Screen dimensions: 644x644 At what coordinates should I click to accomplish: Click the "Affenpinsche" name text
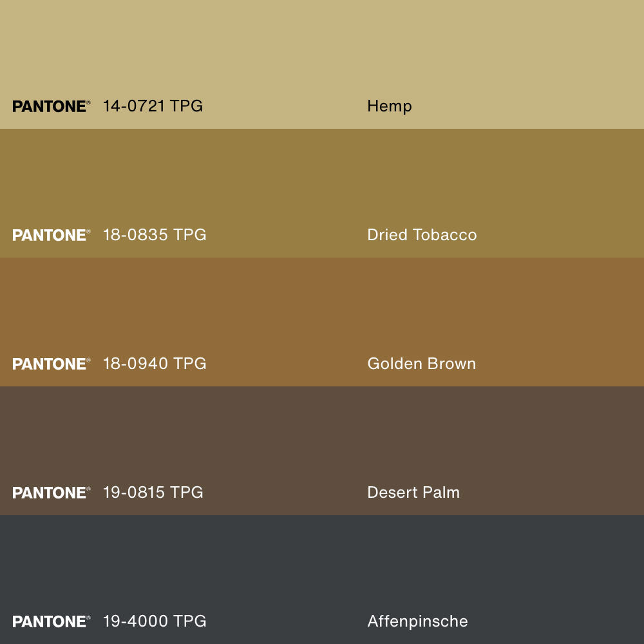coord(417,621)
